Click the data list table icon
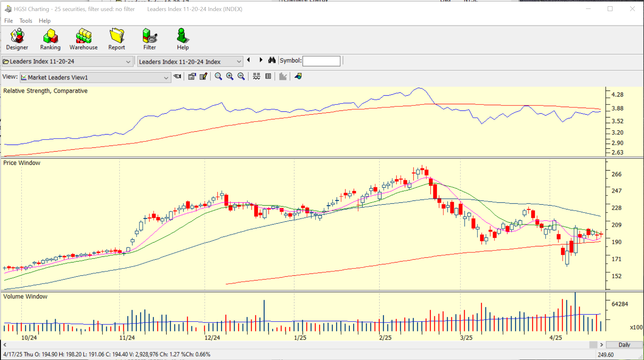Image resolution: width=644 pixels, height=360 pixels. [268, 76]
